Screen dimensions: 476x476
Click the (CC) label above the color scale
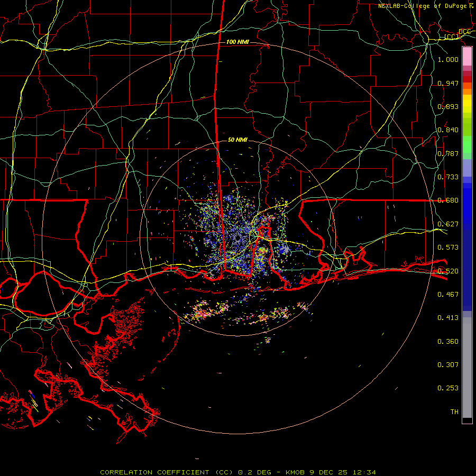pos(452,36)
